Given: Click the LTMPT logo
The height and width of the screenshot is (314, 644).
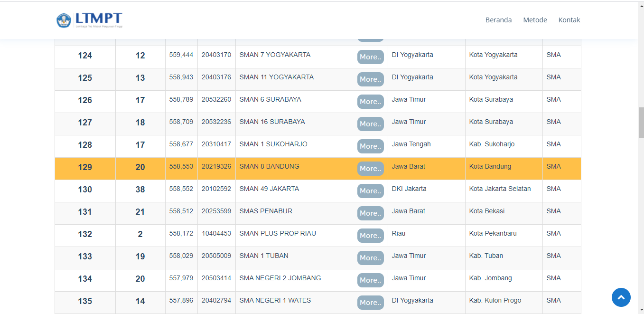Looking at the screenshot, I should (x=90, y=20).
